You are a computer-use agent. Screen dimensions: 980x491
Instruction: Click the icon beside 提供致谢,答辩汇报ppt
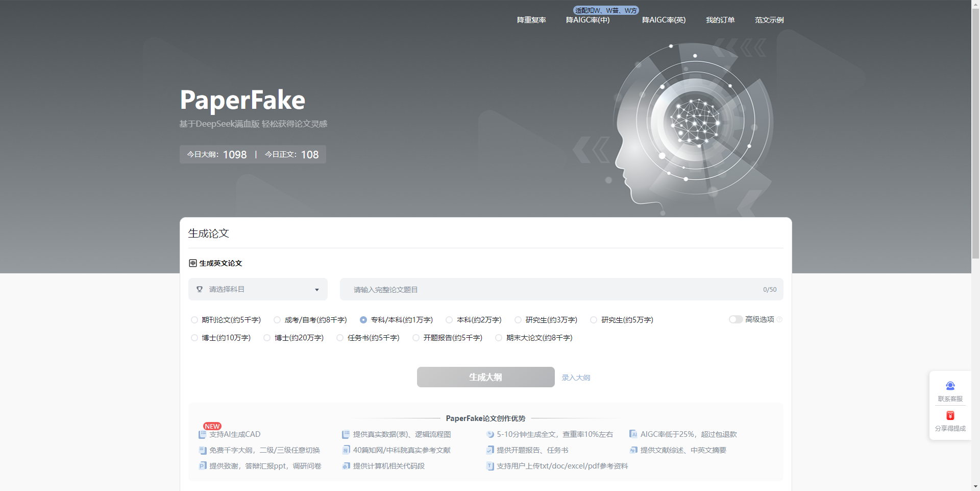(202, 466)
